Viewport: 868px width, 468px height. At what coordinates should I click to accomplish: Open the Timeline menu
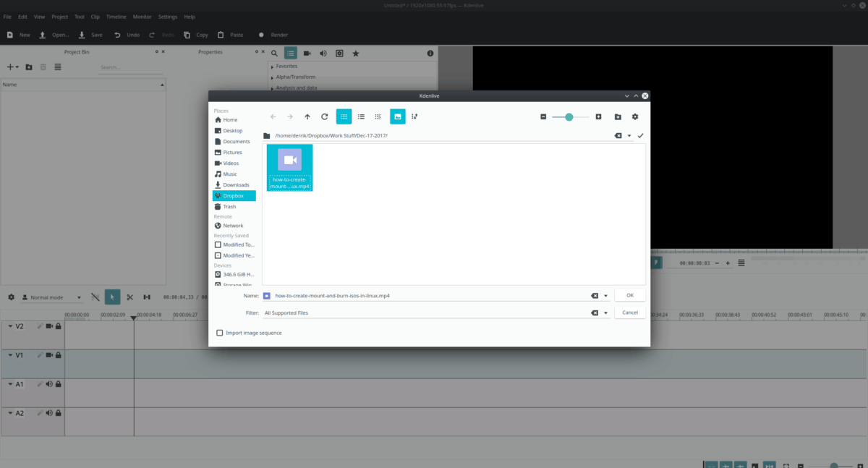point(116,17)
